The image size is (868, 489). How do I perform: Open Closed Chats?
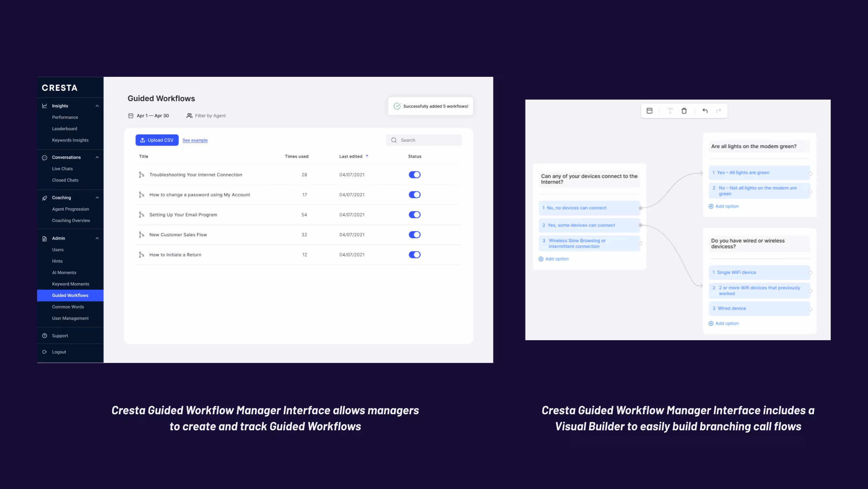tap(65, 180)
